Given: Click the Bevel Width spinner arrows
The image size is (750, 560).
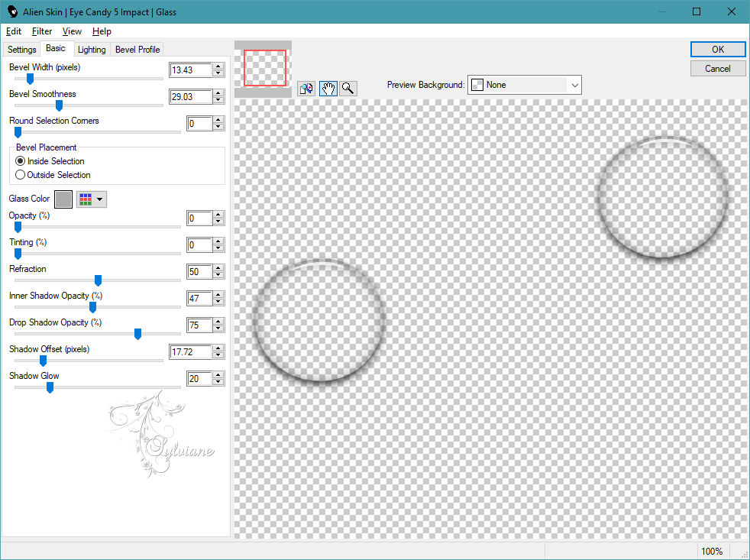Looking at the screenshot, I should (218, 70).
